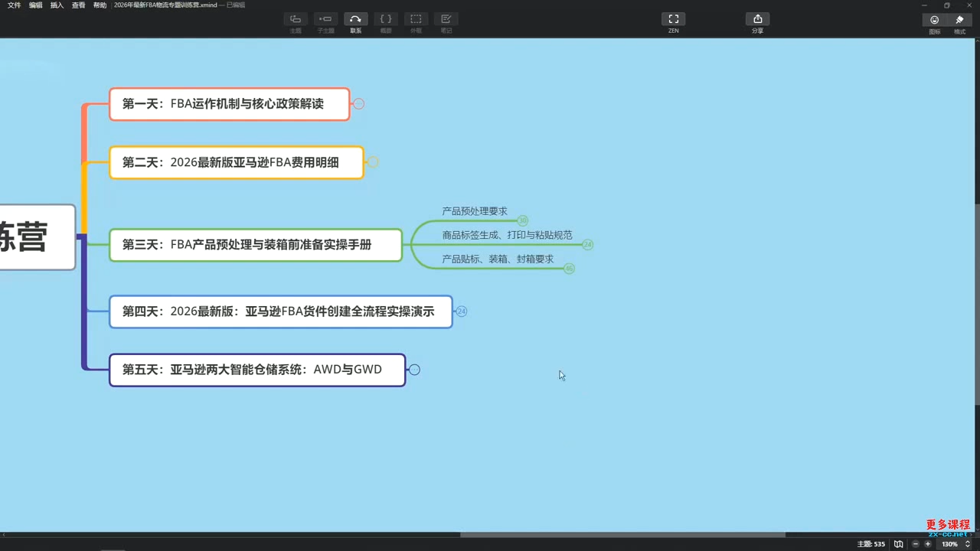
Task: Click the 子主题 (Subtopic) toolbar icon
Action: point(325,19)
